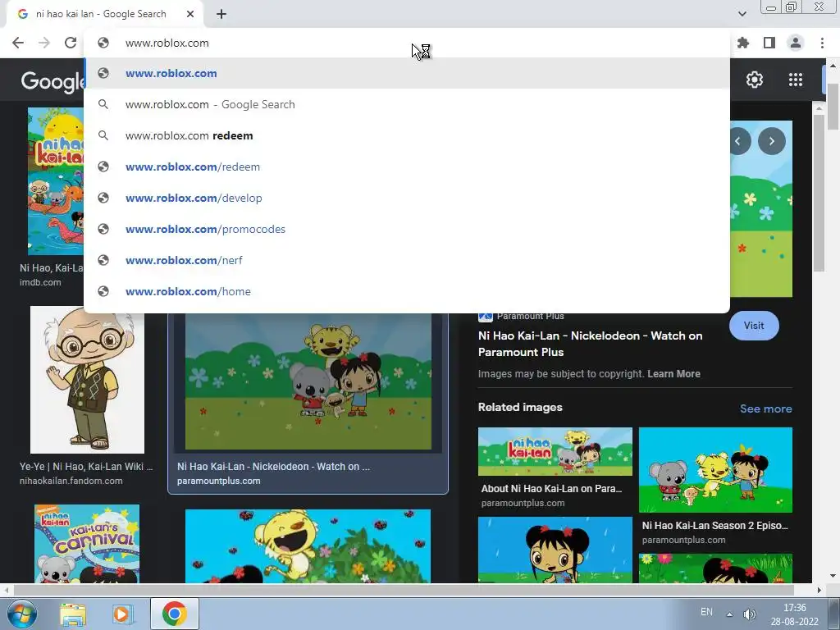This screenshot has width=840, height=630.
Task: Open the imdb.com Ni Hao Kai-Lan poster thumbnail
Action: click(x=56, y=181)
